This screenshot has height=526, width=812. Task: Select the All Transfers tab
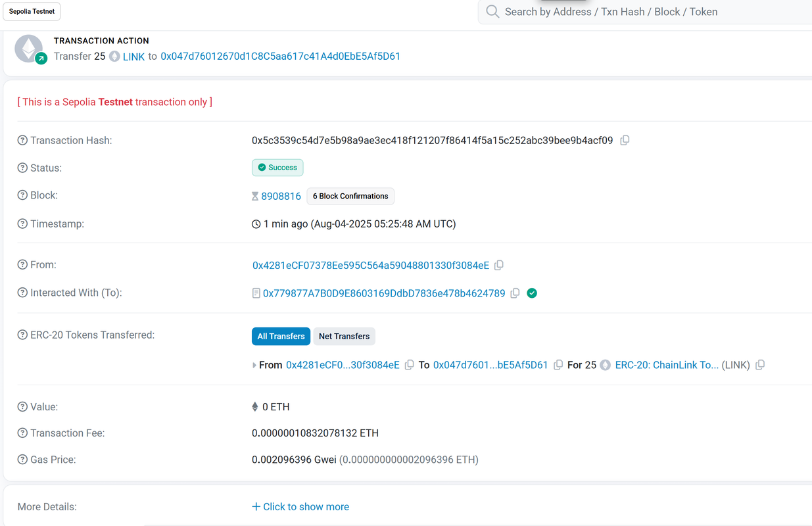click(x=281, y=337)
